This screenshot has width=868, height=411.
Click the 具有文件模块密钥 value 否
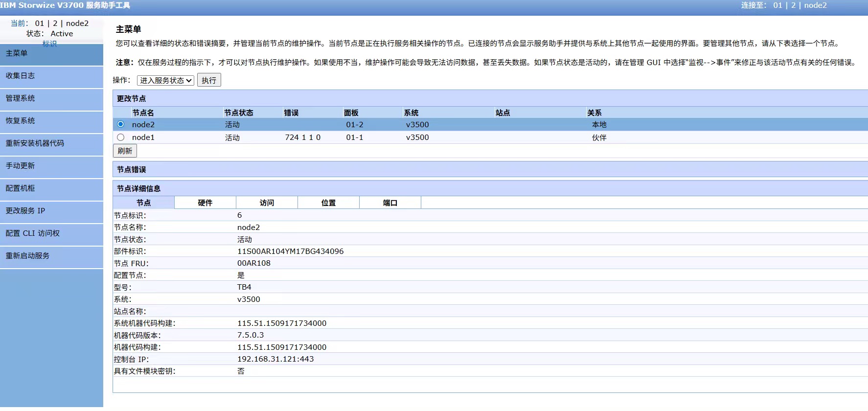[x=241, y=371]
